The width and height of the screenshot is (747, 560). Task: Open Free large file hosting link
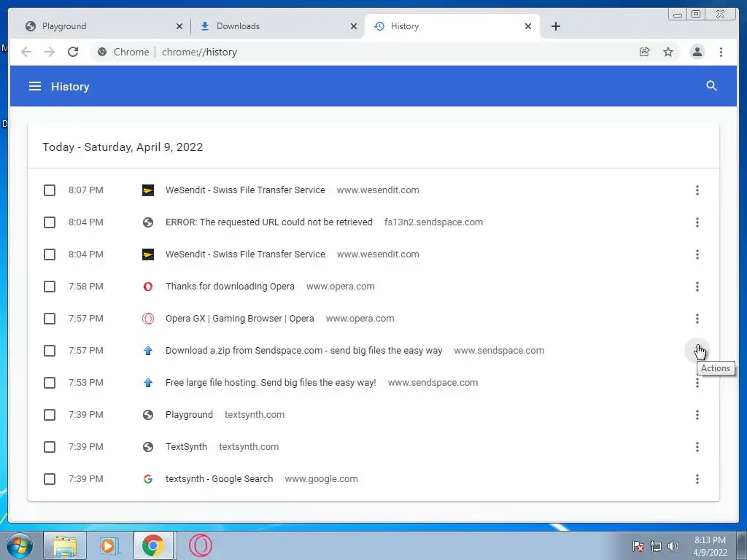coord(271,383)
